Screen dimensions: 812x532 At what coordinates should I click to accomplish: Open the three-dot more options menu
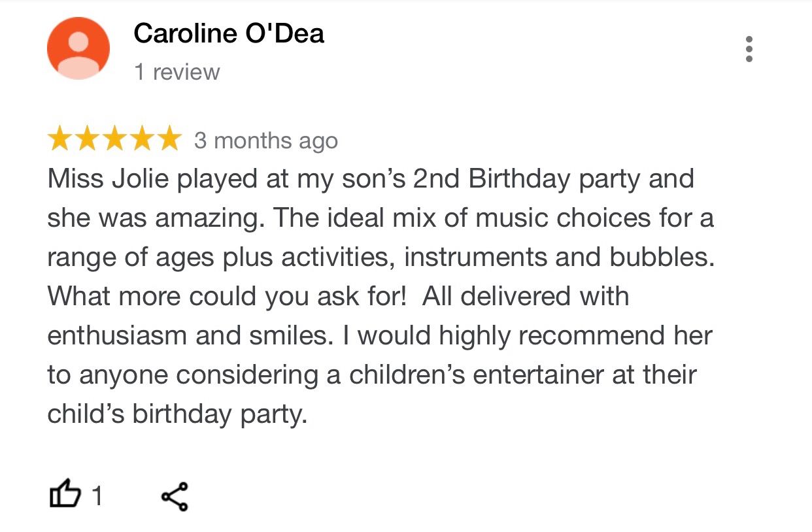(x=749, y=49)
